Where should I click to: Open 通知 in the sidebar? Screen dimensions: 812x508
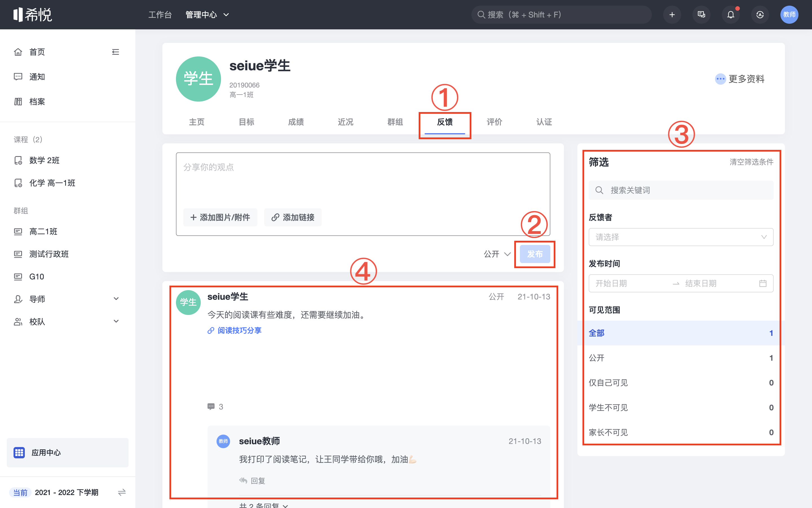pos(37,76)
